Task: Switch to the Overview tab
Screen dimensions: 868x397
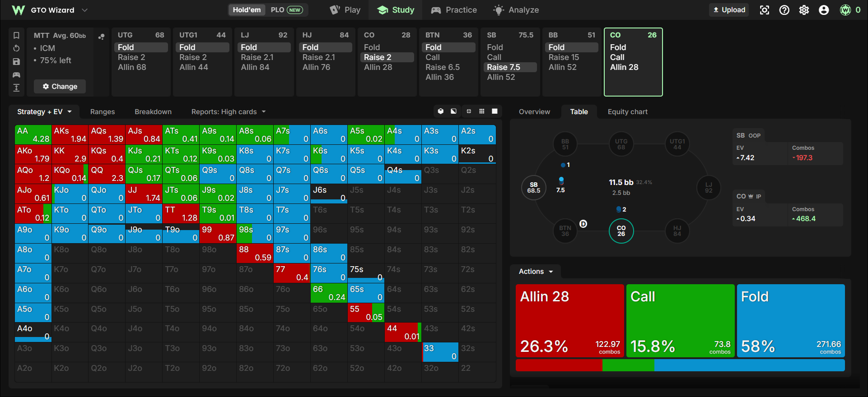Action: tap(534, 112)
